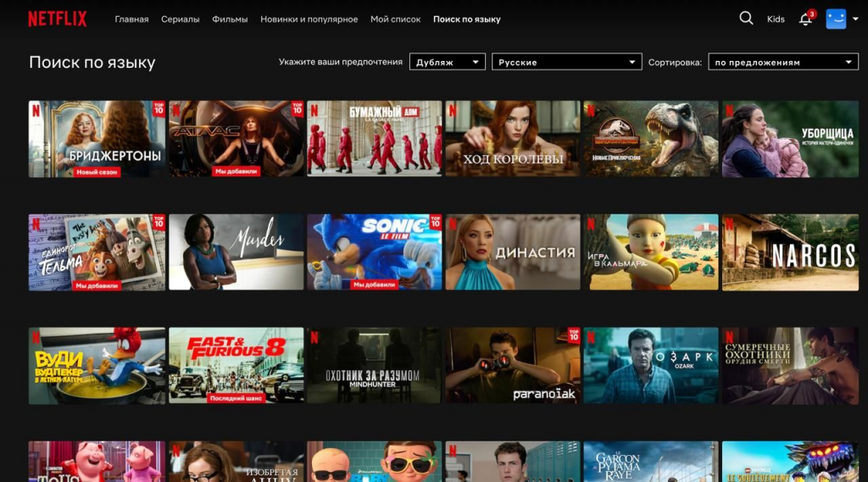Open the Narcos title card
Screen dimensions: 868x482
coord(790,252)
